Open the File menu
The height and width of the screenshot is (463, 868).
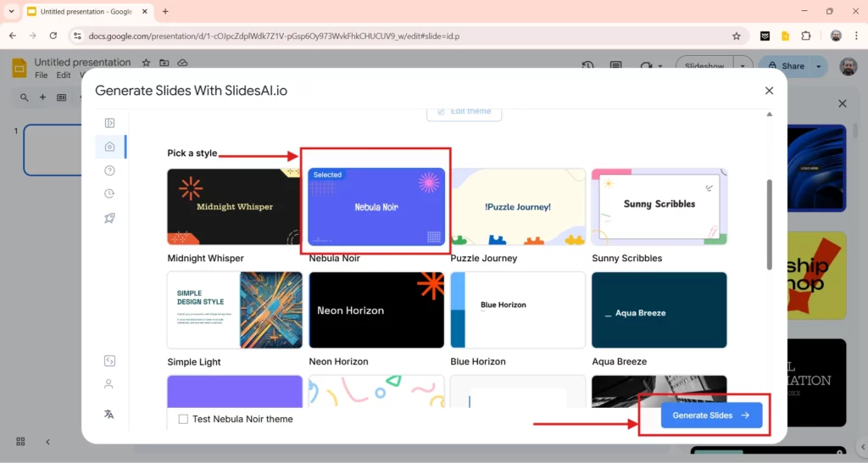[42, 75]
